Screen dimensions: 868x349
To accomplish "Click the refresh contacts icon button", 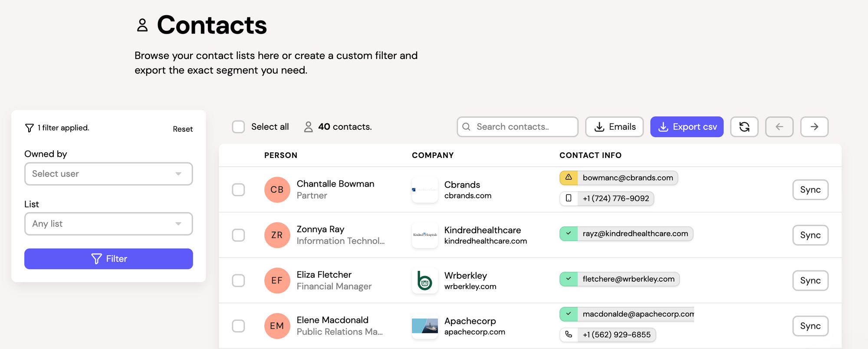I will (x=744, y=127).
